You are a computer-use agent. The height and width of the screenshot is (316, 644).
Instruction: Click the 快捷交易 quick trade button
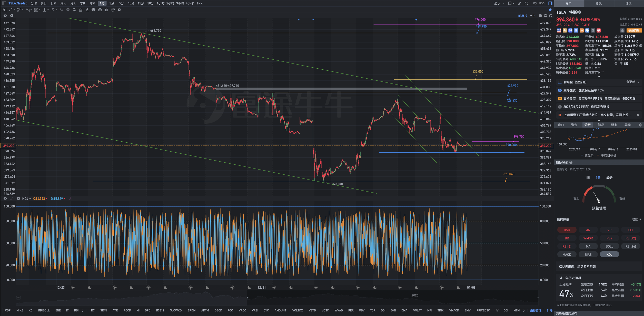634,30
